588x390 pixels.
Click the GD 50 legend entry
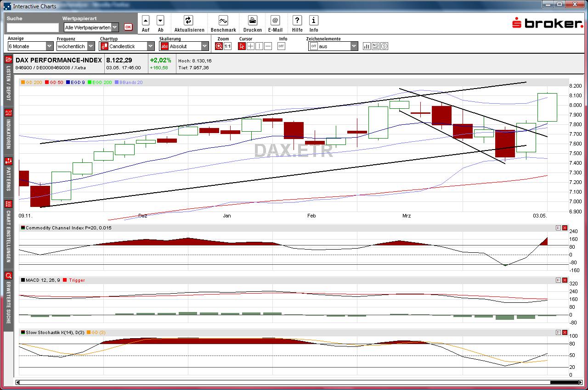pyautogui.click(x=54, y=83)
